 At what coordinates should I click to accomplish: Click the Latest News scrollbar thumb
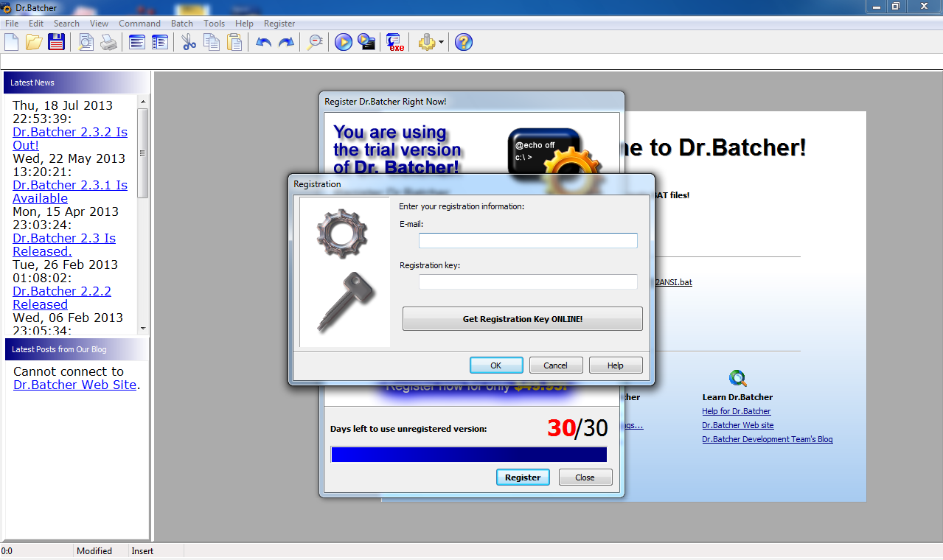pyautogui.click(x=143, y=153)
